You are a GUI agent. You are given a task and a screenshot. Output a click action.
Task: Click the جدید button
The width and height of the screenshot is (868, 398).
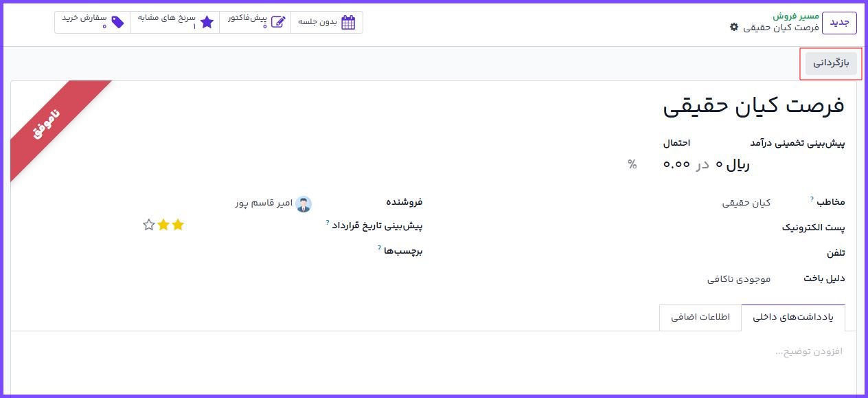[x=839, y=22]
